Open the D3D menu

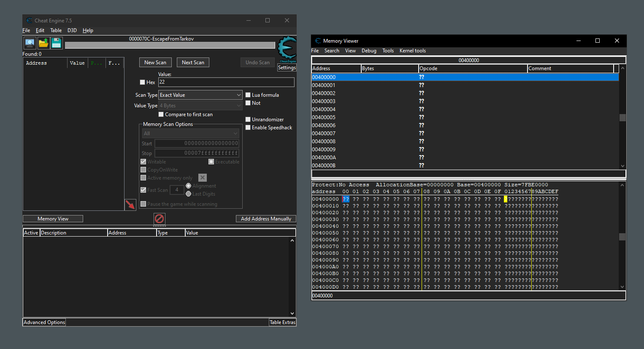tap(72, 30)
